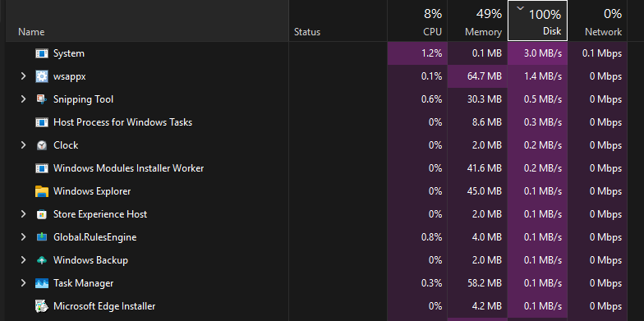
Task: Select the Windows Backup process name
Action: [90, 260]
